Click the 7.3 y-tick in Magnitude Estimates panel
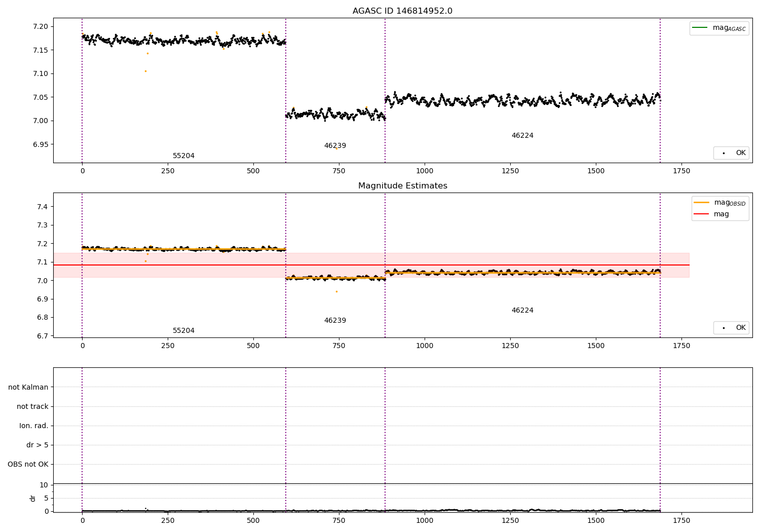The width and height of the screenshot is (760, 532). [42, 225]
